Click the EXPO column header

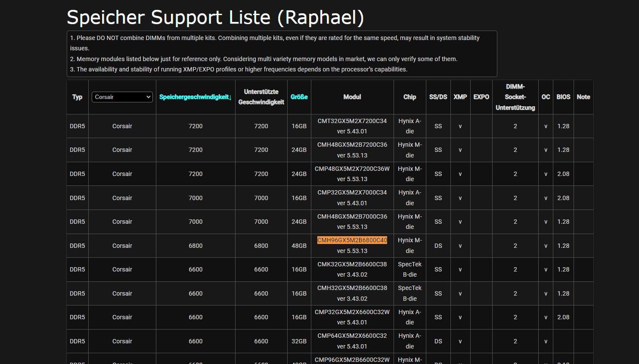click(481, 97)
